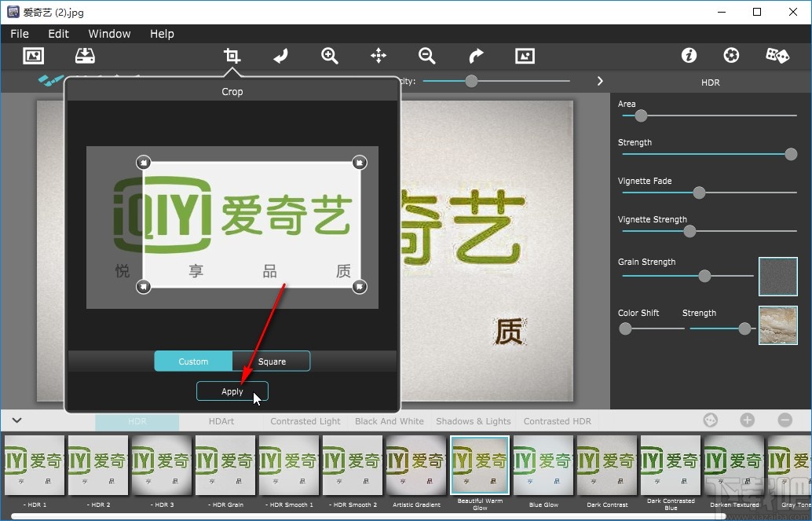Collapse the presets panel with chevron
This screenshot has width=812, height=521.
[x=16, y=421]
